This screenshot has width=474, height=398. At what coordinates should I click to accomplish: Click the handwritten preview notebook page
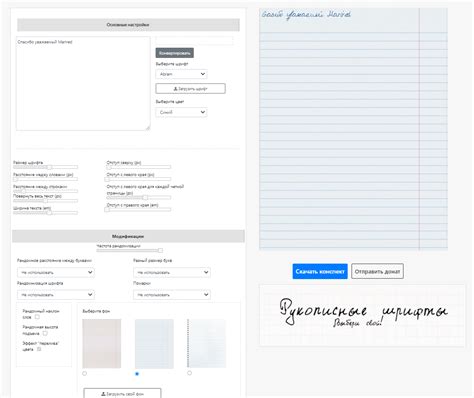pos(353,129)
